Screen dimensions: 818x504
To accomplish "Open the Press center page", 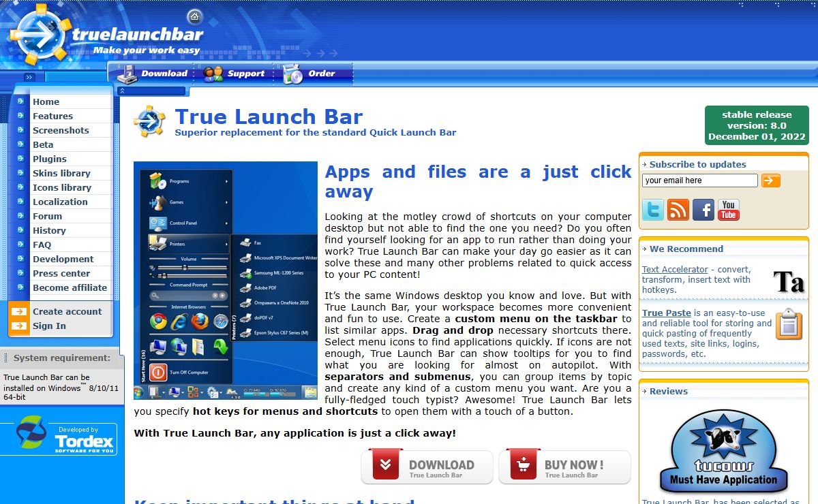I will pyautogui.click(x=61, y=273).
